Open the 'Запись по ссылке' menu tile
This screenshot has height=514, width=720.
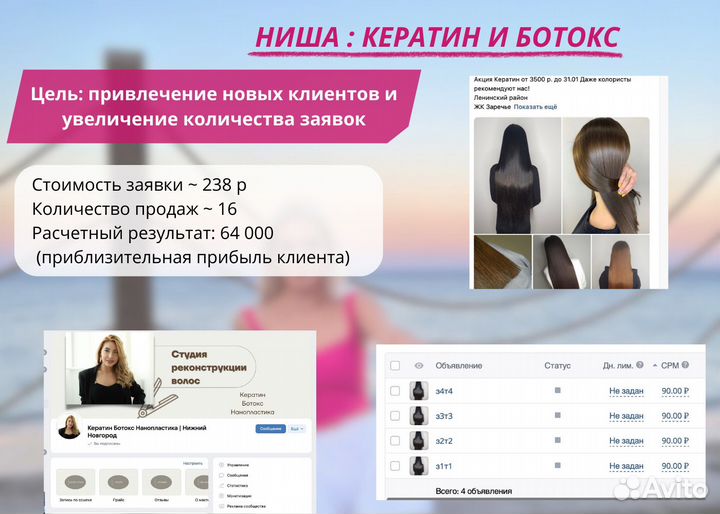(x=75, y=486)
